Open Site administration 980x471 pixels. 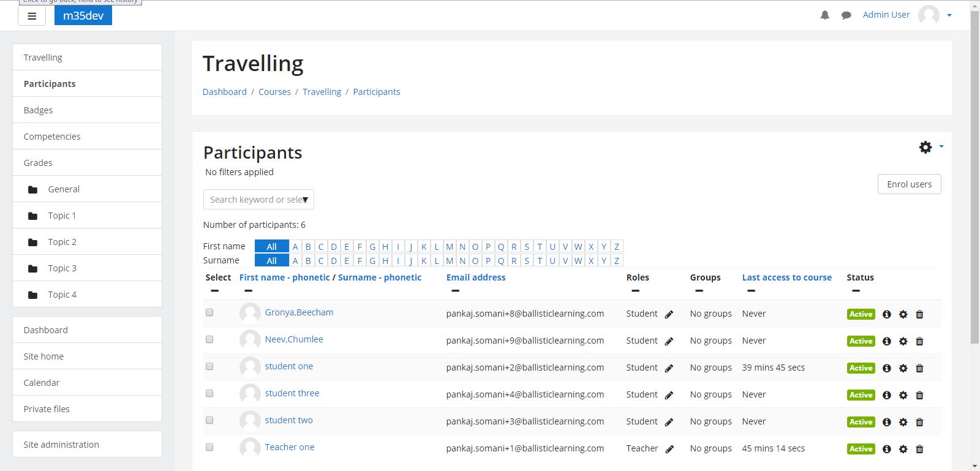tap(87, 445)
